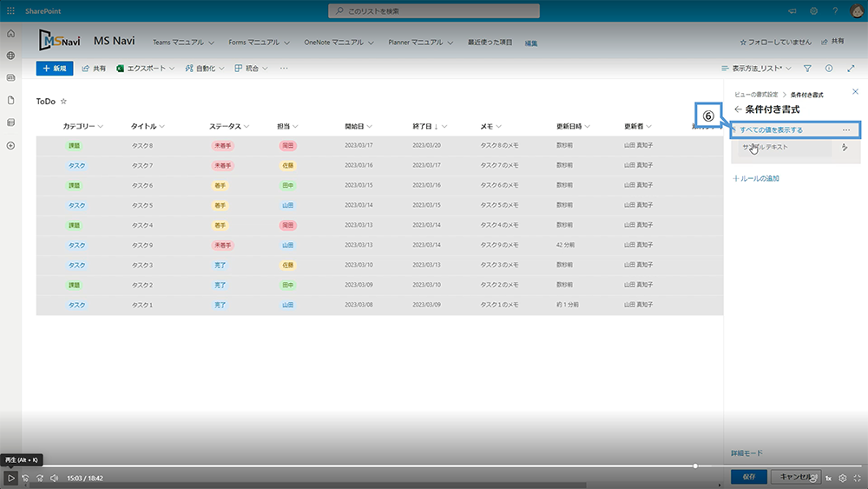
Task: Click the 佐藤 assignee pill in タスク7 row
Action: tap(288, 166)
